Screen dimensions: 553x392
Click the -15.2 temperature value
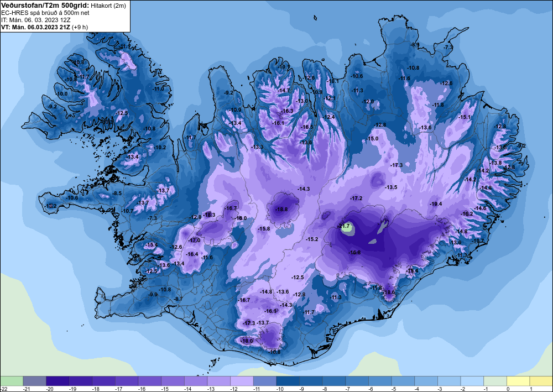(x=312, y=239)
